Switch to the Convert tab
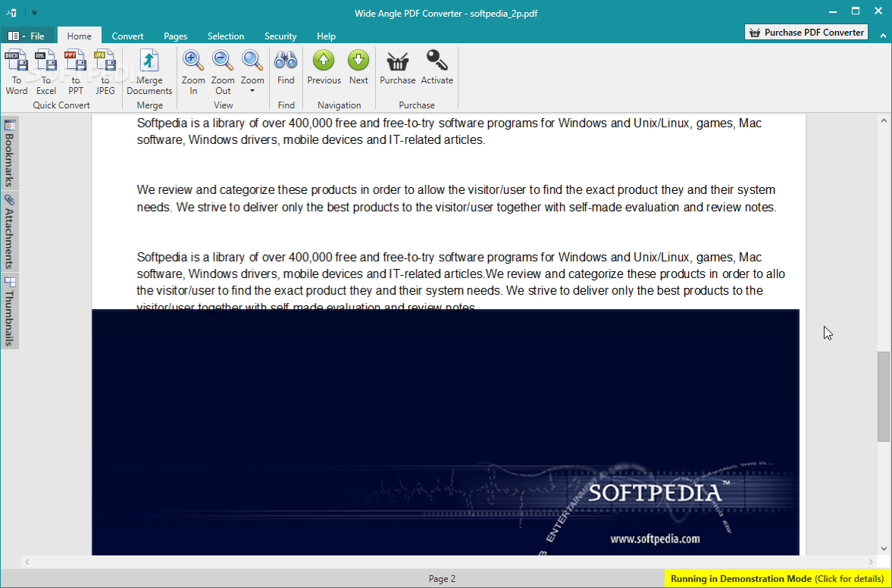 (x=127, y=36)
